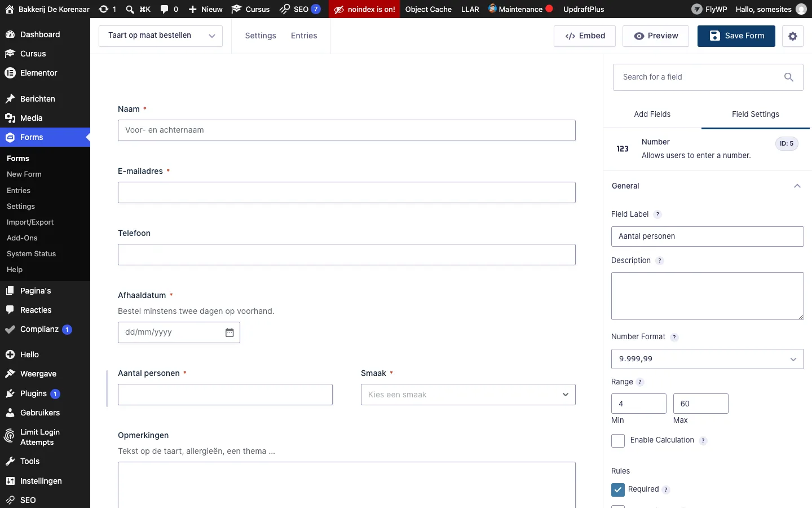Open the Number Format dropdown
Image resolution: width=812 pixels, height=508 pixels.
(x=708, y=359)
